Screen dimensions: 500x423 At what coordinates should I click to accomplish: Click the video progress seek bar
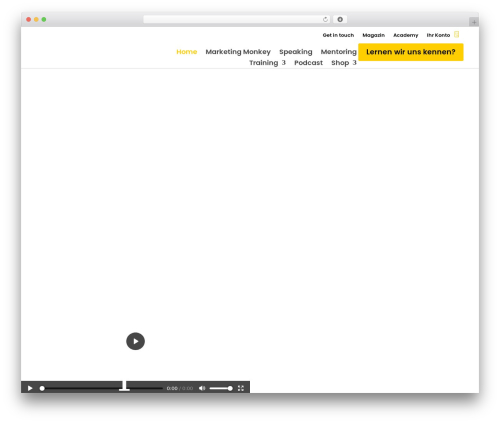(x=102, y=388)
